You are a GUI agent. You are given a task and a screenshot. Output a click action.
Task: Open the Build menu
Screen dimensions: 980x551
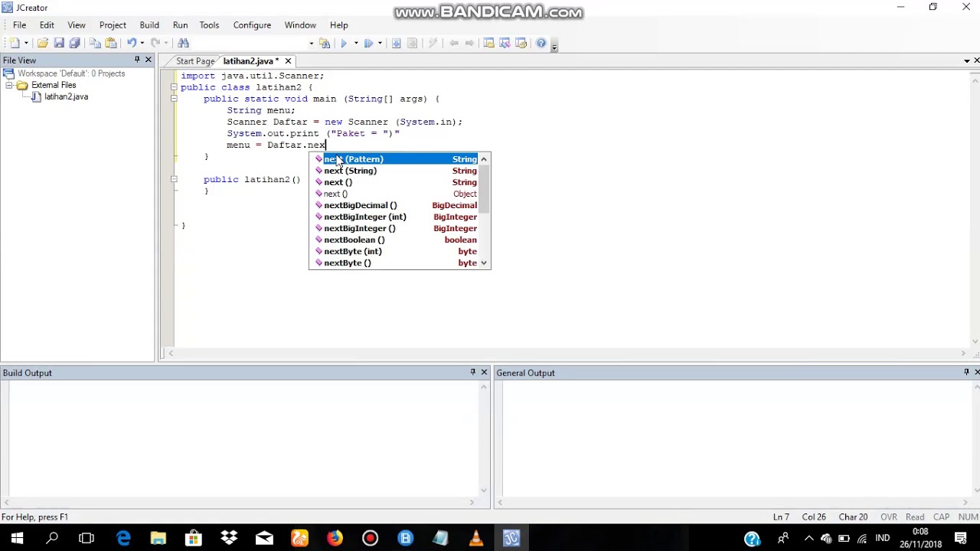click(x=149, y=25)
